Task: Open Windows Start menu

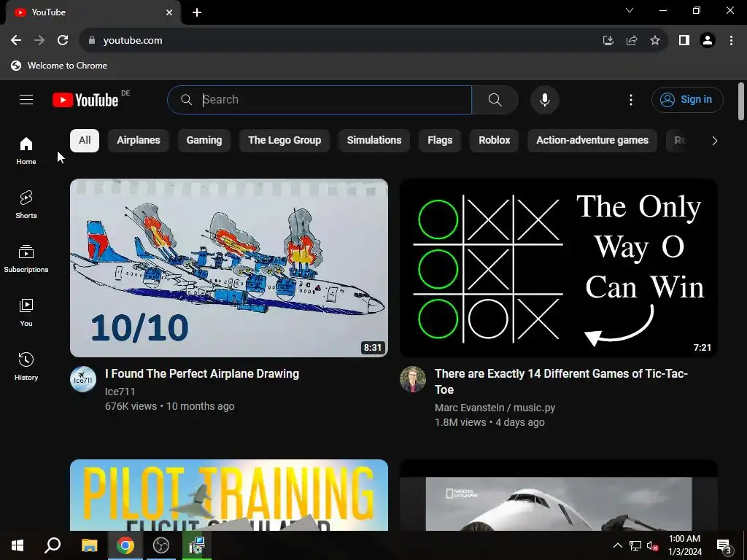Action: click(x=18, y=545)
